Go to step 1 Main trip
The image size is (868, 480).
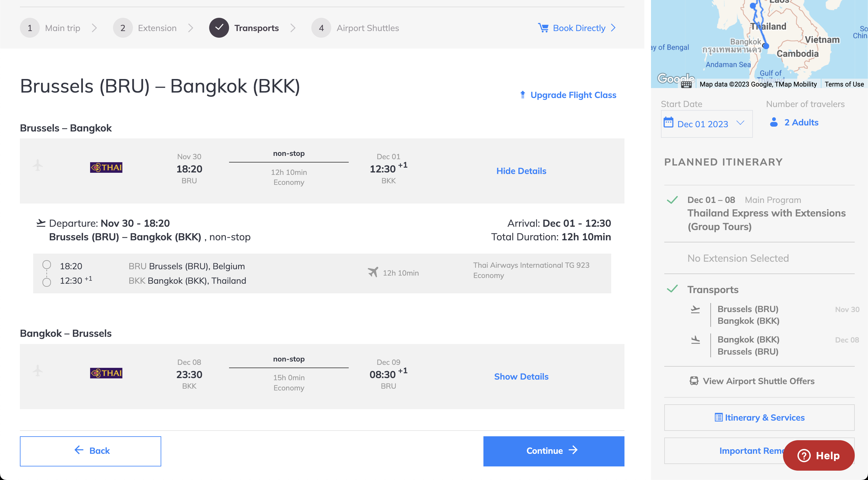coord(50,28)
